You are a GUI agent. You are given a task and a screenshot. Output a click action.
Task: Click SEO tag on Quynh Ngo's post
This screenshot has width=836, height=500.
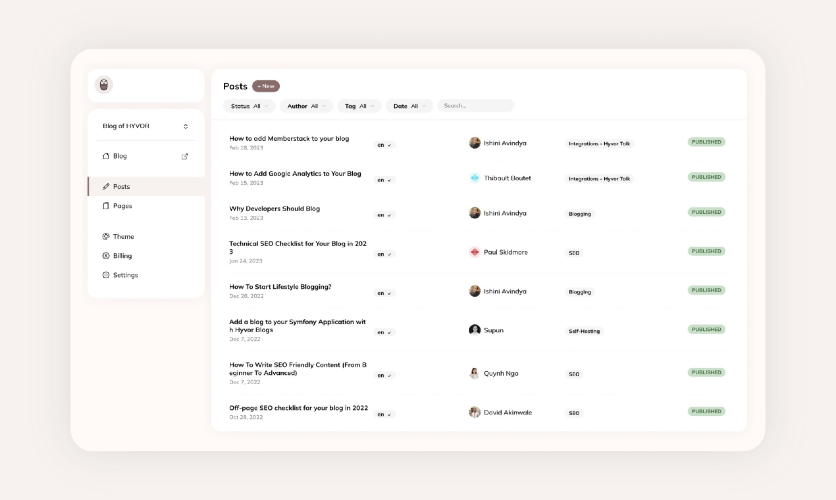574,374
